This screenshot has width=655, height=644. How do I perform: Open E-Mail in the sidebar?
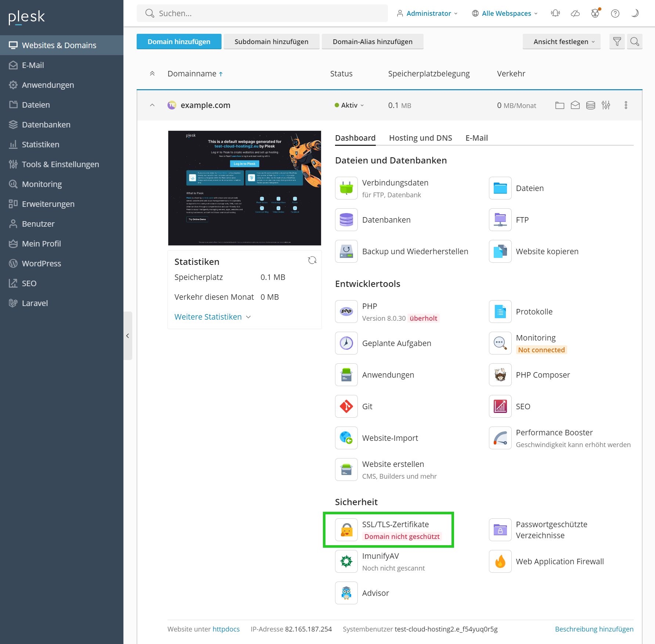click(x=62, y=65)
